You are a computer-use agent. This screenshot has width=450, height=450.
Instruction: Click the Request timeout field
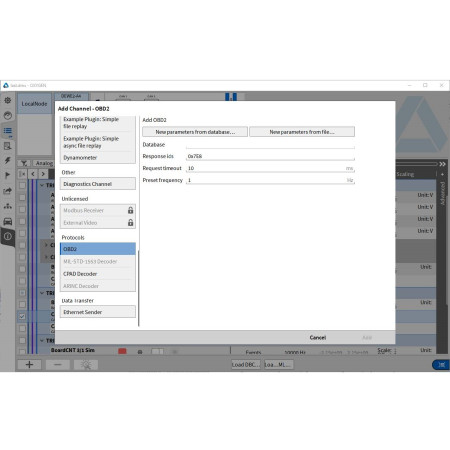pos(270,168)
